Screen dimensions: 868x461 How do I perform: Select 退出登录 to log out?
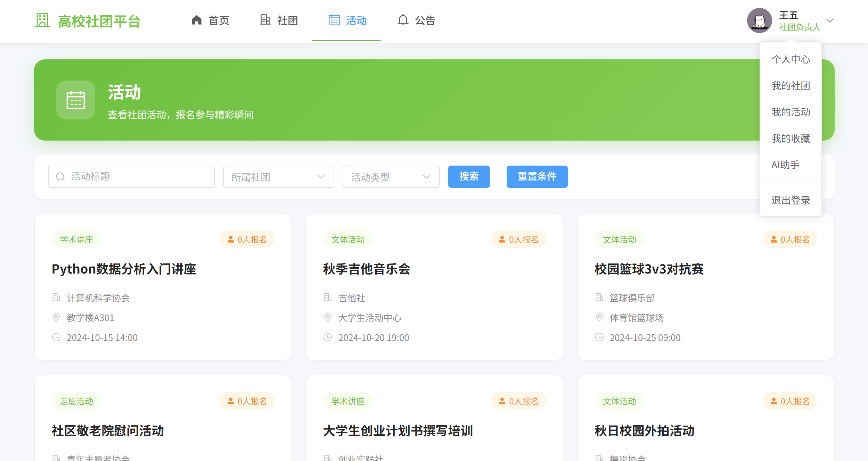coord(791,200)
